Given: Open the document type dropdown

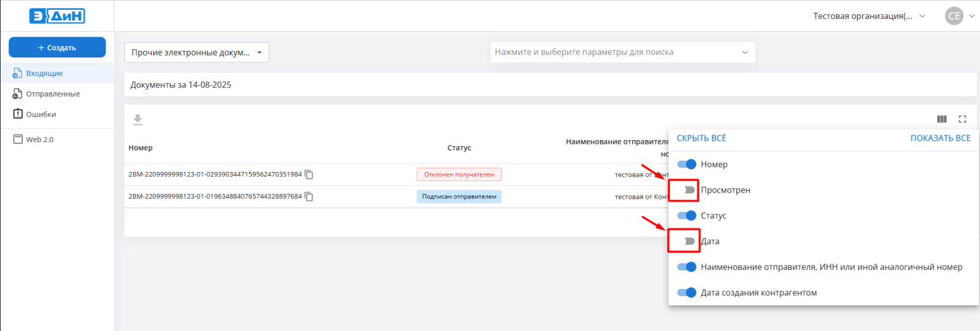Looking at the screenshot, I should coord(197,53).
